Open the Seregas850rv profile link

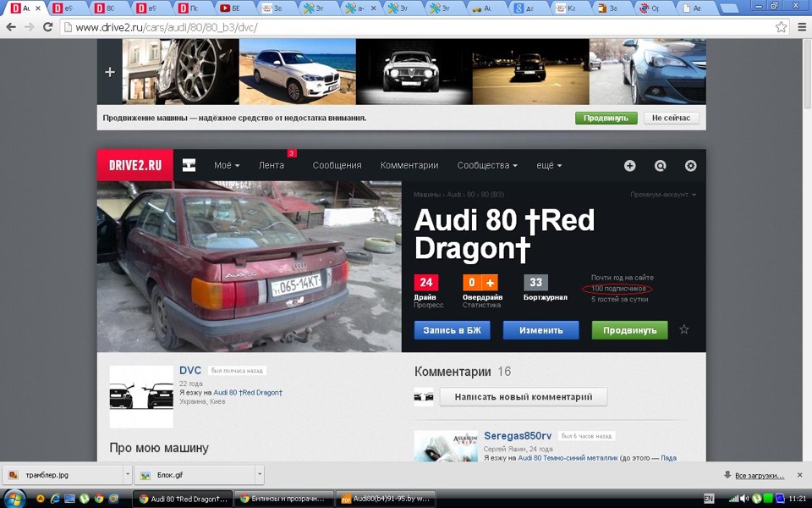click(x=518, y=436)
